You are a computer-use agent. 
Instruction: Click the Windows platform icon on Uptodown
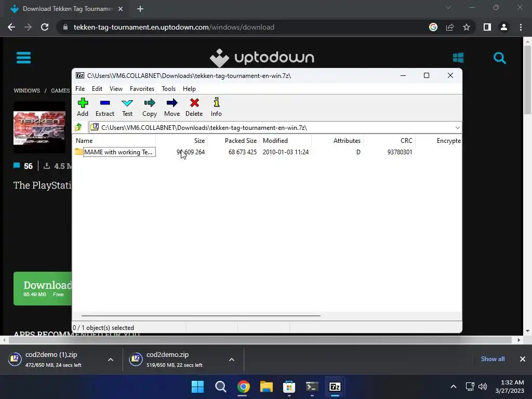pos(458,58)
